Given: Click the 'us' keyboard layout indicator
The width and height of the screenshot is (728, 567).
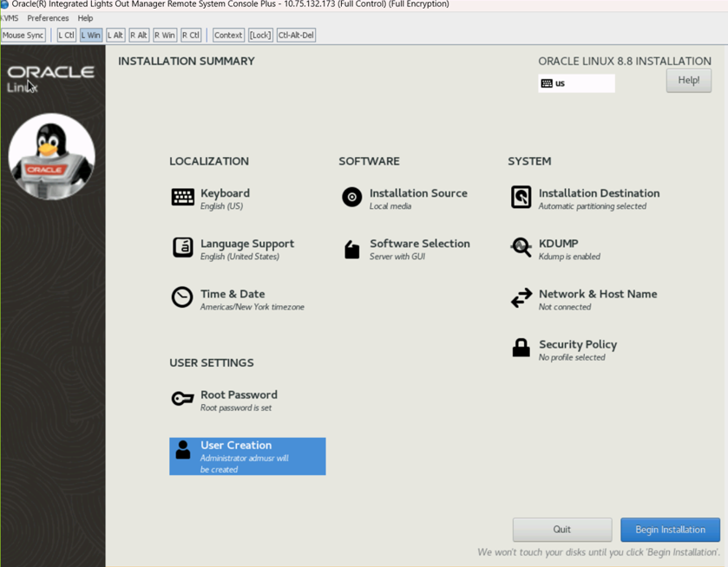Looking at the screenshot, I should click(576, 83).
